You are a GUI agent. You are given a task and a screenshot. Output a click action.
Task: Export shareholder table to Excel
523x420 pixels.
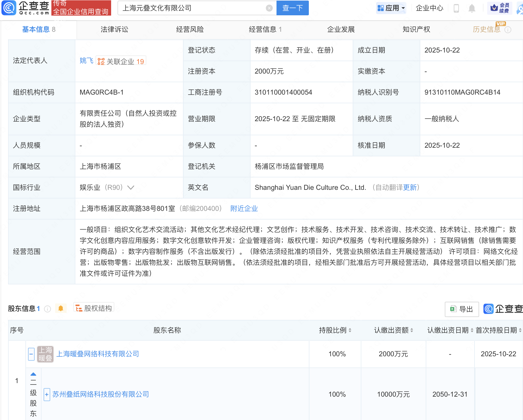462,309
